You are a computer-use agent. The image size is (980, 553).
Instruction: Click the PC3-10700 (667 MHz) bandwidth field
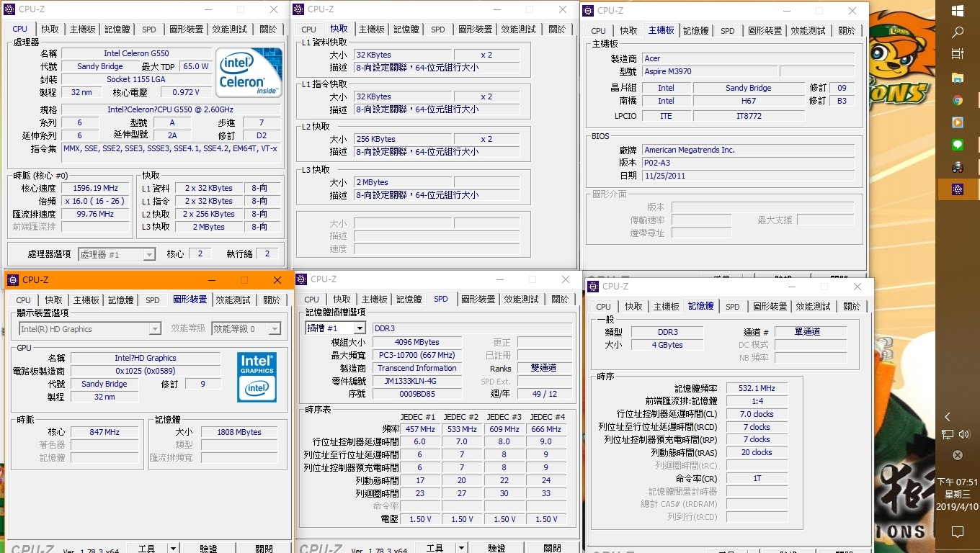click(417, 355)
